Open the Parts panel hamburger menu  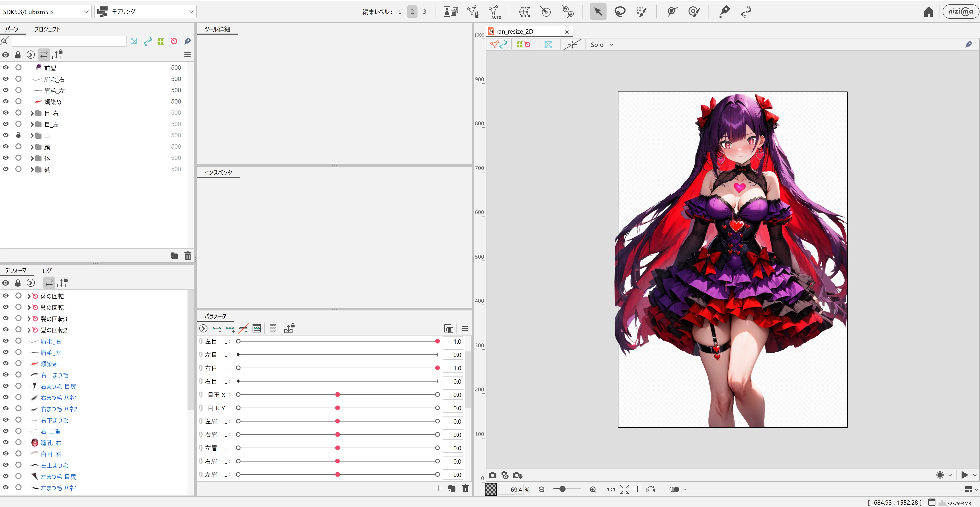[x=187, y=55]
